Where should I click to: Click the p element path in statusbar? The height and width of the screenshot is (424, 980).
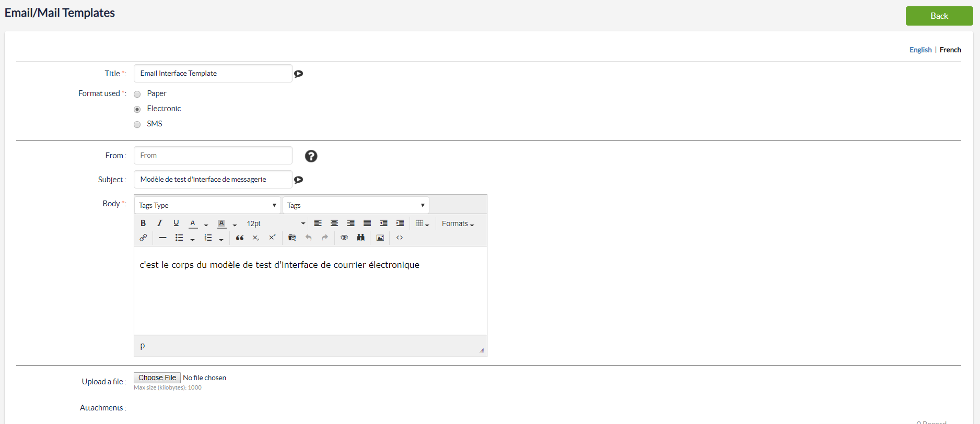(143, 346)
